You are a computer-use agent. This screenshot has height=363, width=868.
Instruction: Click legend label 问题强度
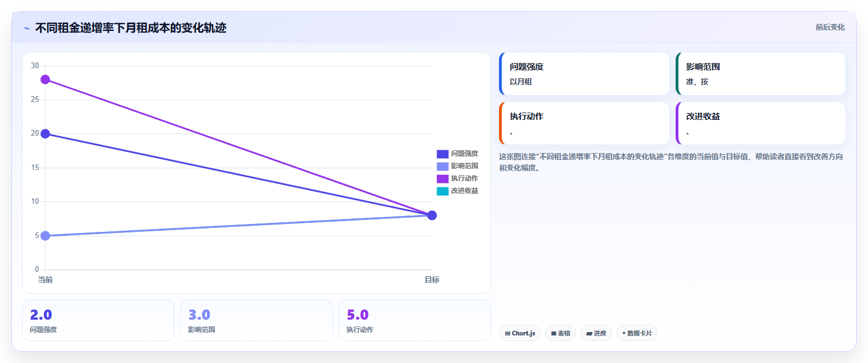coord(465,154)
